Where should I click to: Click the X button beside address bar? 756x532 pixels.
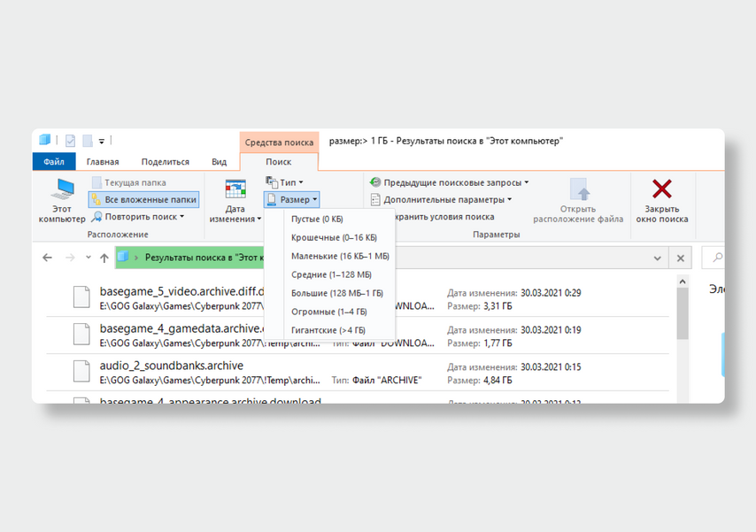point(680,258)
